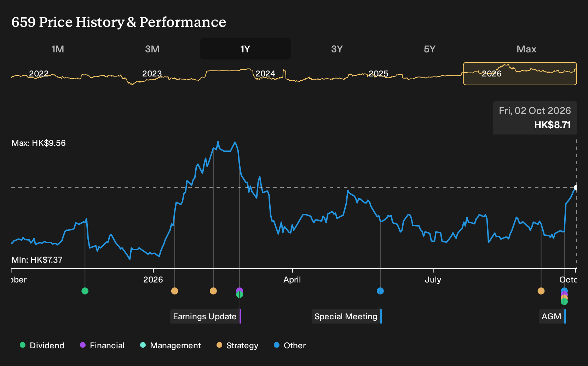Toggle the Other events legend filter
Image resolution: width=588 pixels, height=366 pixels.
290,345
